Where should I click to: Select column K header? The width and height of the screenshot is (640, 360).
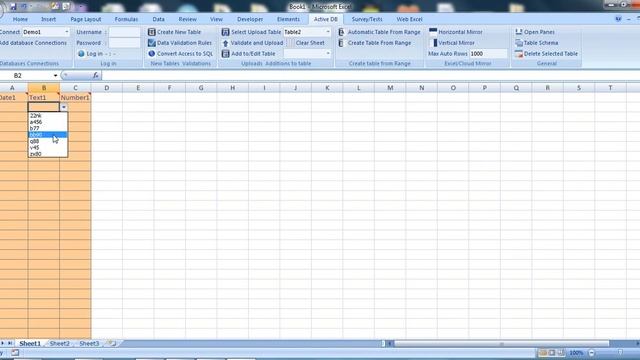point(327,88)
